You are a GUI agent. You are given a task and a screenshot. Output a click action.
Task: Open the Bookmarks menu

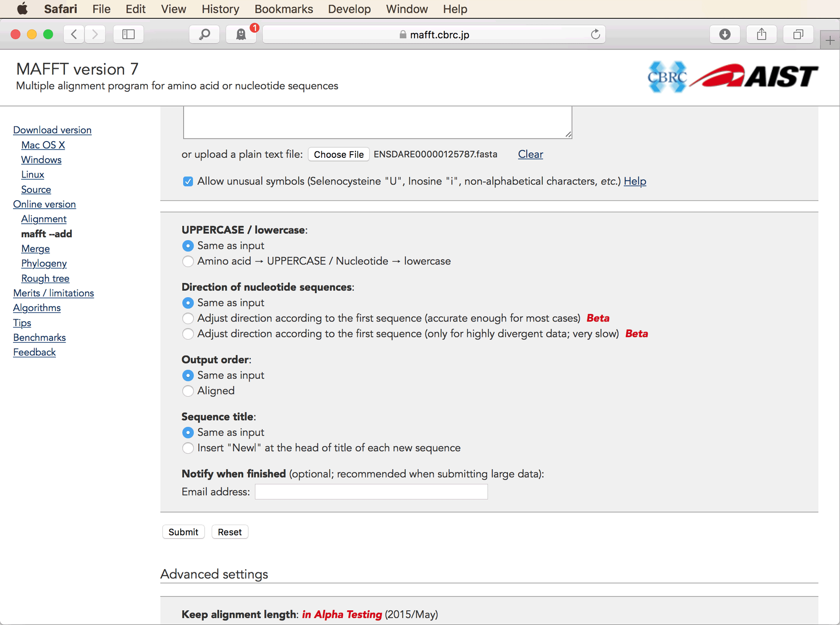coord(283,9)
